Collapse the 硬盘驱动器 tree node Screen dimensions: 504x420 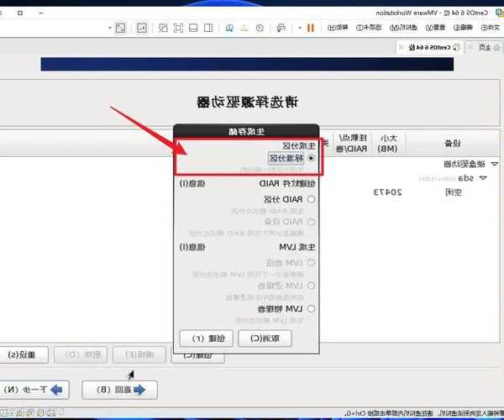(495, 164)
